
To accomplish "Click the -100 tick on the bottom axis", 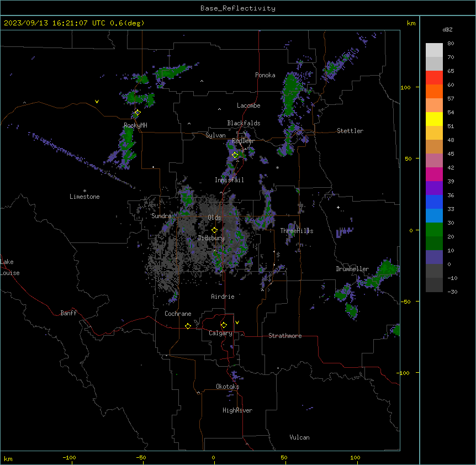I will [69, 457].
